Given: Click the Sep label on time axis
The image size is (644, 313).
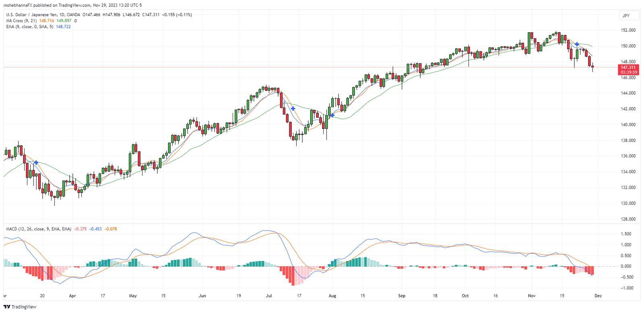Looking at the screenshot, I should click(402, 296).
